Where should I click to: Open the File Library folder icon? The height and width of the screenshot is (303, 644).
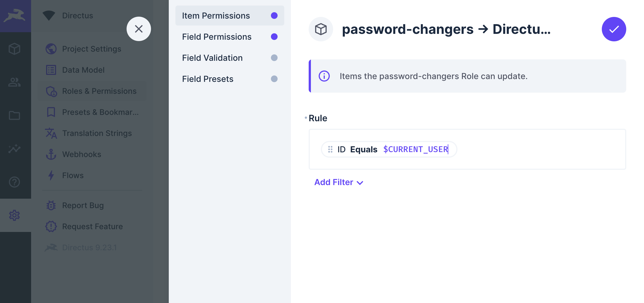pyautogui.click(x=14, y=115)
